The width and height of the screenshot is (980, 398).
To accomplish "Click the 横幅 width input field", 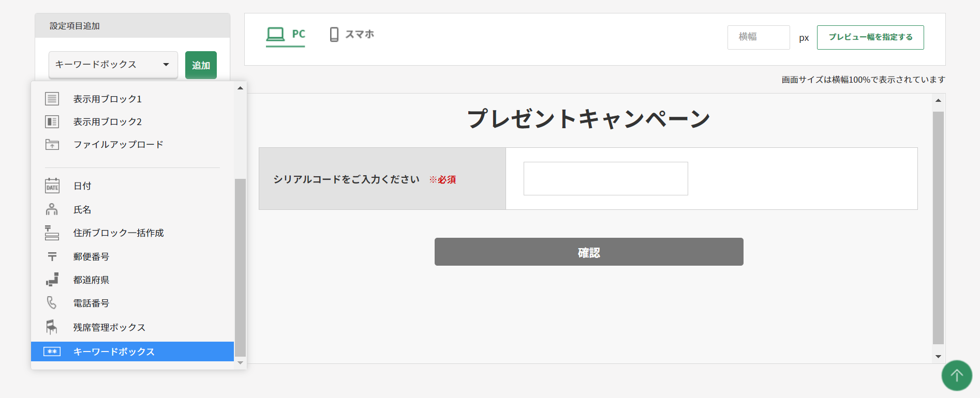I will [759, 37].
